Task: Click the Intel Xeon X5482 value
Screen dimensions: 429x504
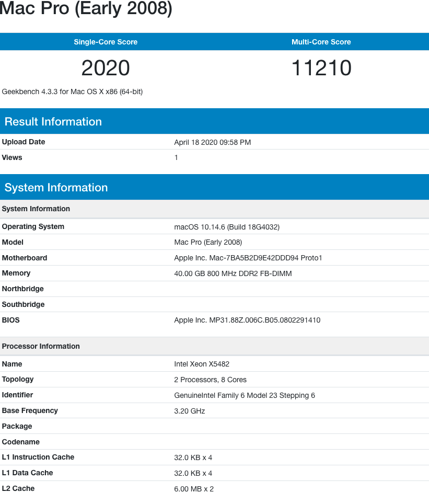Action: pyautogui.click(x=202, y=364)
